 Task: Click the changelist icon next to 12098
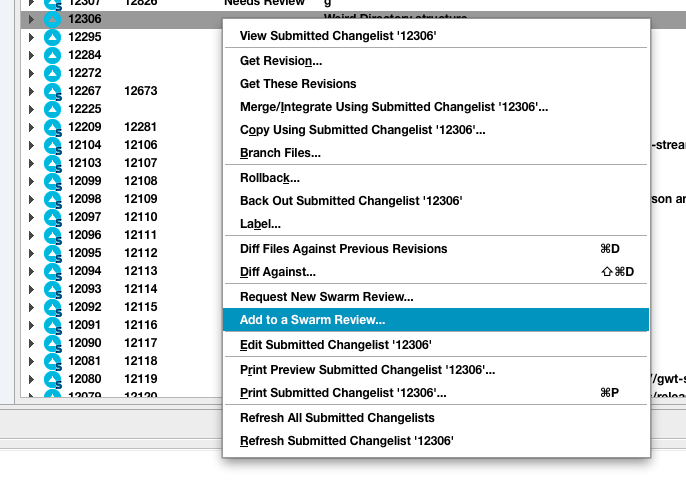pos(53,199)
